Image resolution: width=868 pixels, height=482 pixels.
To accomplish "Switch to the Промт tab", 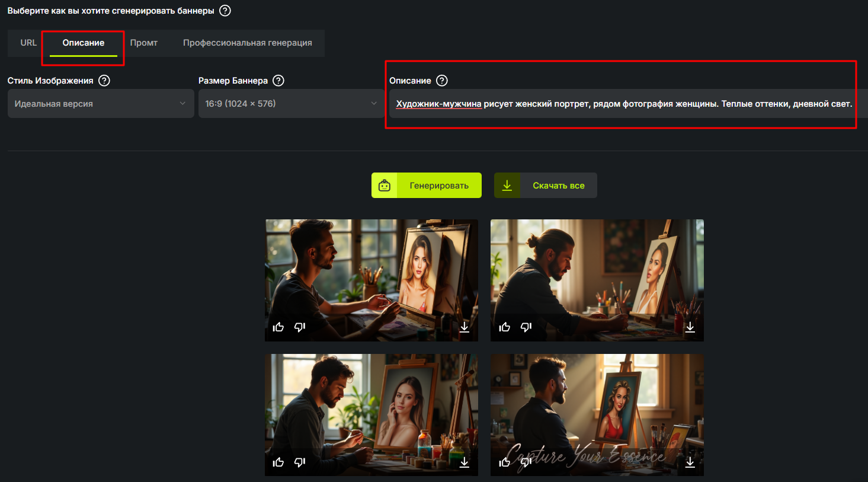I will tap(144, 43).
